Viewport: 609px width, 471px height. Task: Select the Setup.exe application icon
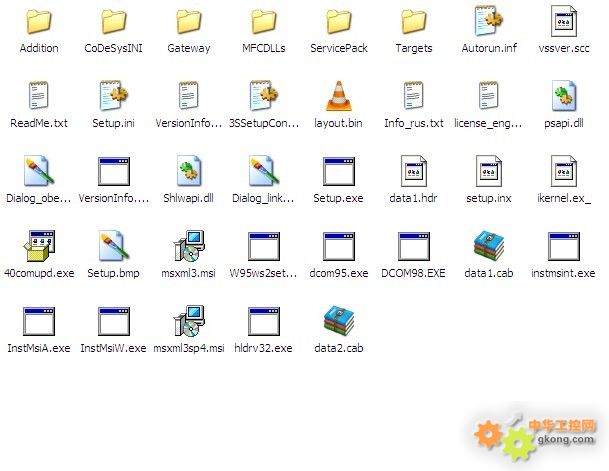coord(339,171)
